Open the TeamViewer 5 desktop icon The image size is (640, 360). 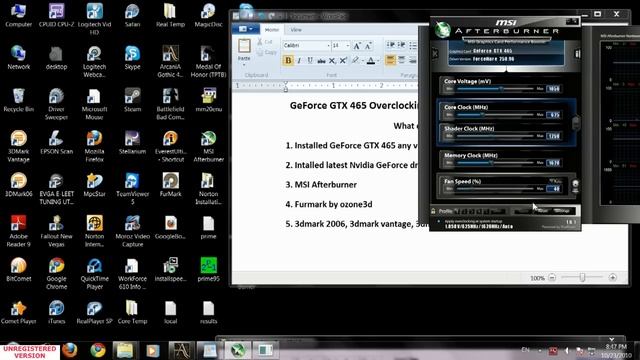[133, 189]
